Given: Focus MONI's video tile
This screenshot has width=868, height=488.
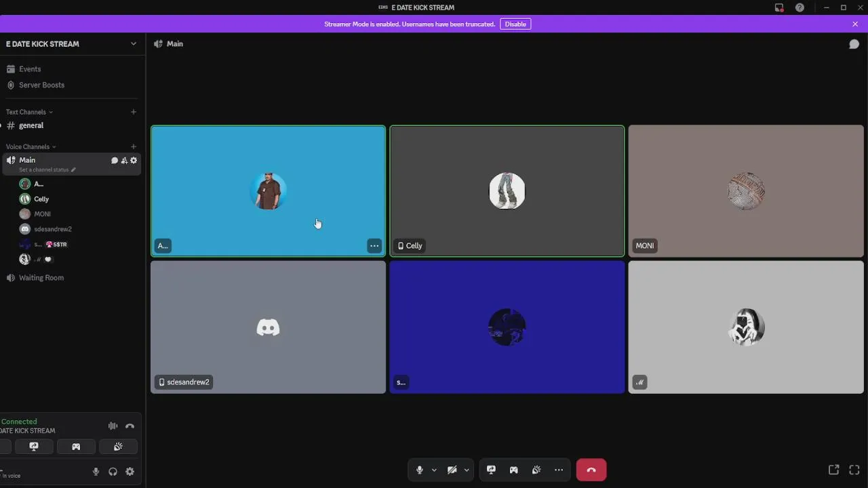Looking at the screenshot, I should pos(746,191).
